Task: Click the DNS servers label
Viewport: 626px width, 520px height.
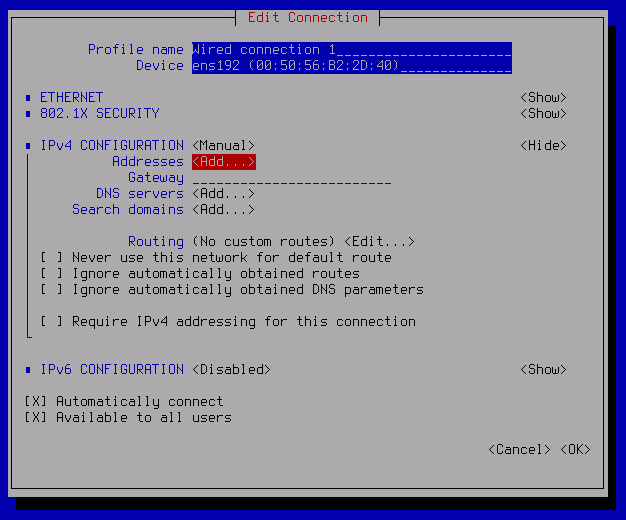Action: (140, 194)
